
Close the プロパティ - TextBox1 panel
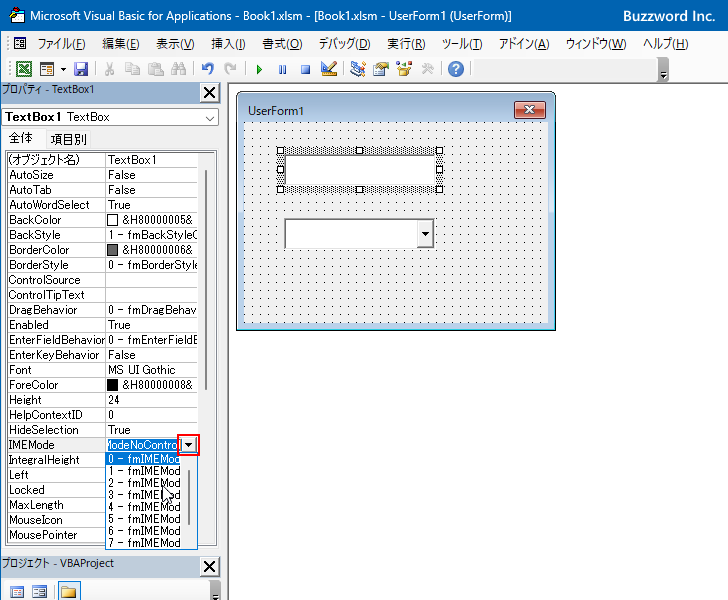(x=209, y=92)
